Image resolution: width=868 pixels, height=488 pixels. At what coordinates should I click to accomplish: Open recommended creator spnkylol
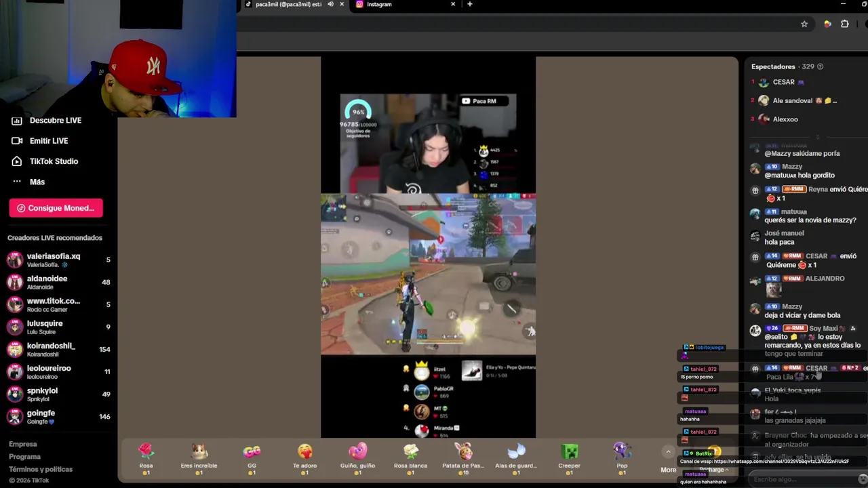58,394
